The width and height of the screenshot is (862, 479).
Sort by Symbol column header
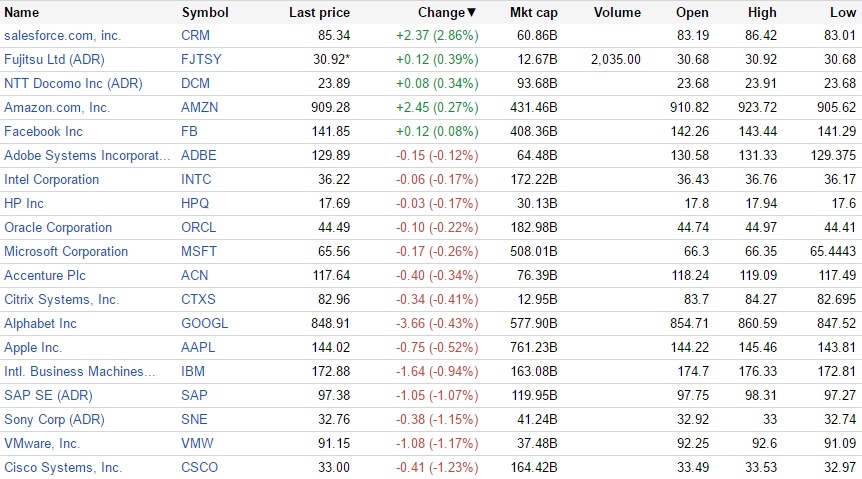(x=205, y=13)
